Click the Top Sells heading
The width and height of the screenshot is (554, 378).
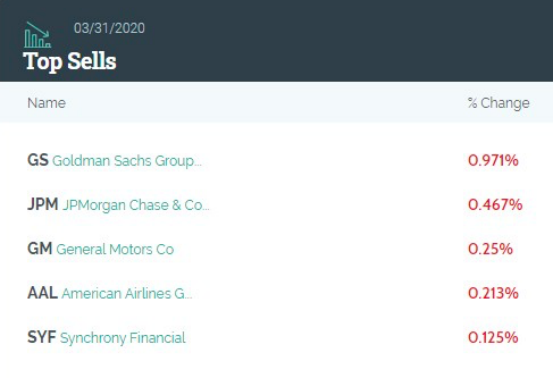tap(70, 61)
